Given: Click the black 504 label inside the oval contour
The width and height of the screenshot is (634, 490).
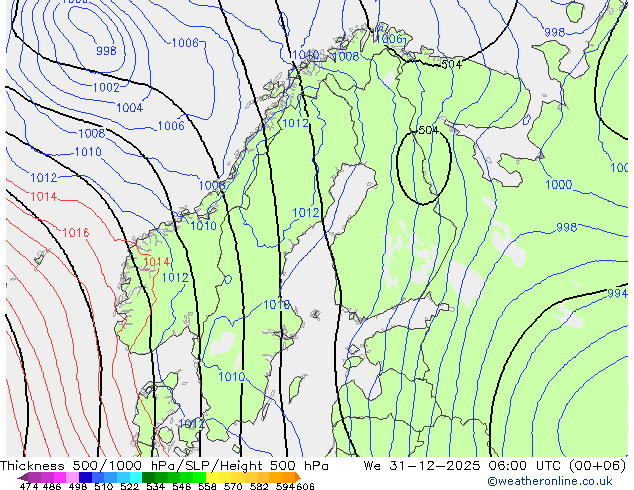Looking at the screenshot, I should click(428, 130).
